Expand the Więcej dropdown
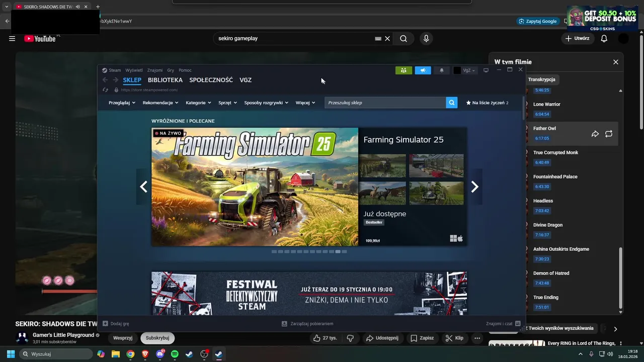This screenshot has width=644, height=362. tap(305, 103)
